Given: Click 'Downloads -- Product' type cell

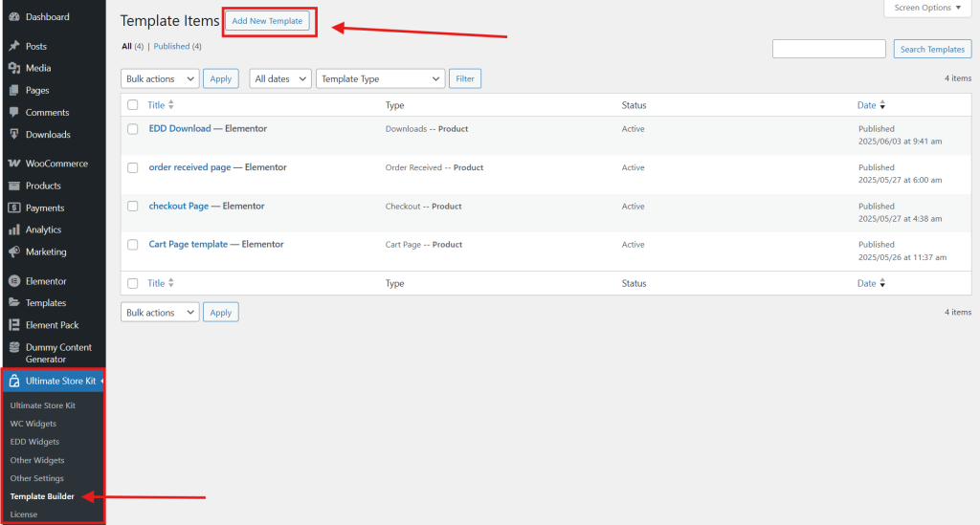Looking at the screenshot, I should (427, 128).
